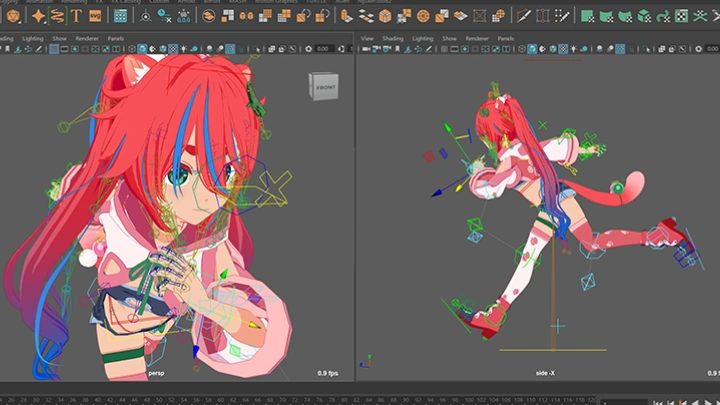Image resolution: width=720 pixels, height=405 pixels.
Task: Select the Quad Draw dotted pencil tool
Action: coord(562,16)
